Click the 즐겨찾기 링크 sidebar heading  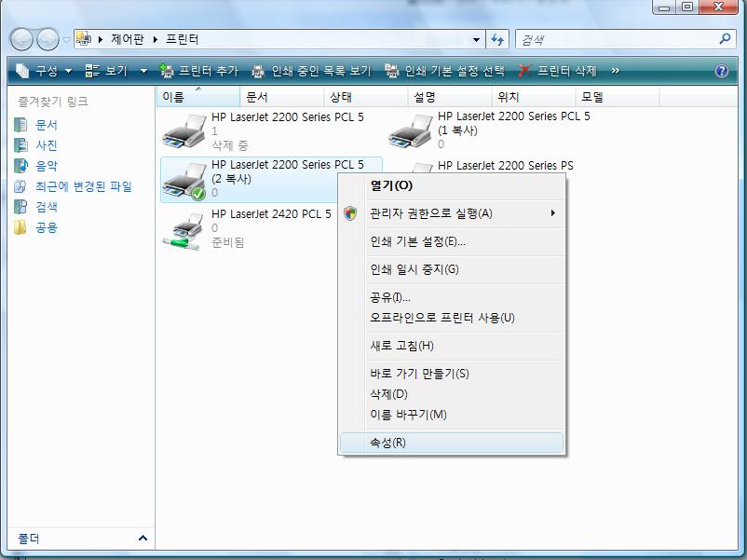(x=53, y=101)
